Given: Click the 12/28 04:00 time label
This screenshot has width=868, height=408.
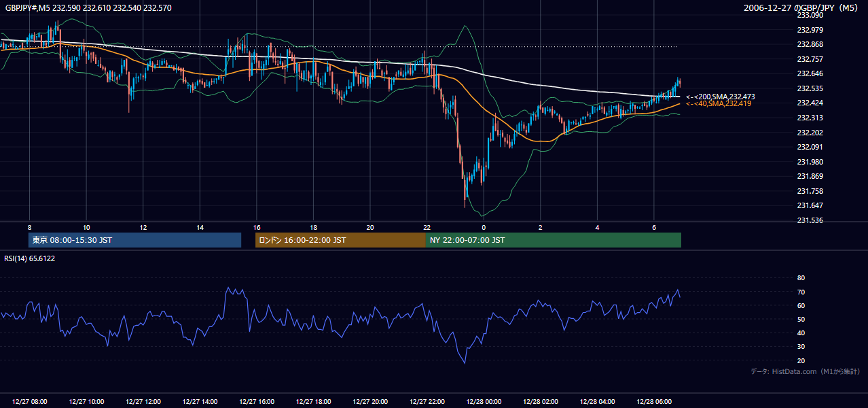Looking at the screenshot, I should [597, 402].
